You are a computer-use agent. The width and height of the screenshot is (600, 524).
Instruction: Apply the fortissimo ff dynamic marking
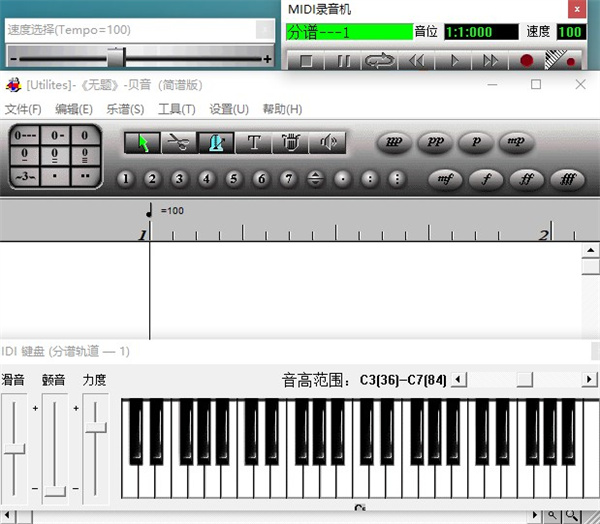click(x=527, y=180)
